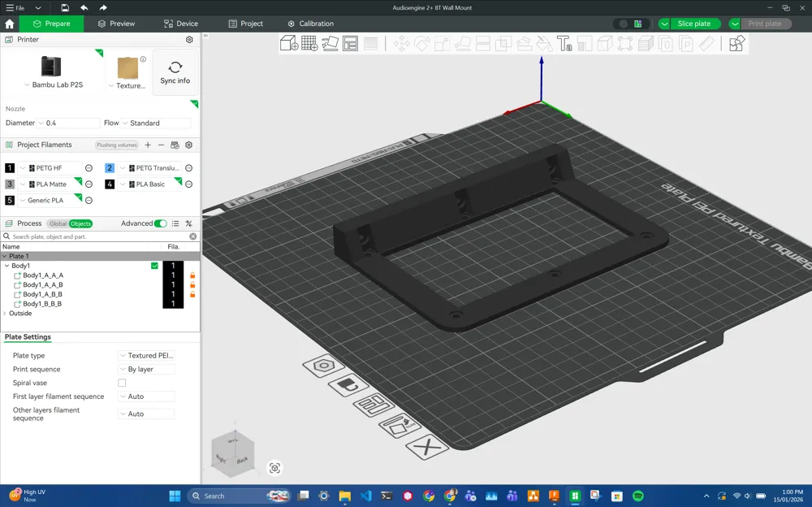Toggle lock icon for Body1_A_A_A
The image size is (812, 507).
click(x=192, y=275)
